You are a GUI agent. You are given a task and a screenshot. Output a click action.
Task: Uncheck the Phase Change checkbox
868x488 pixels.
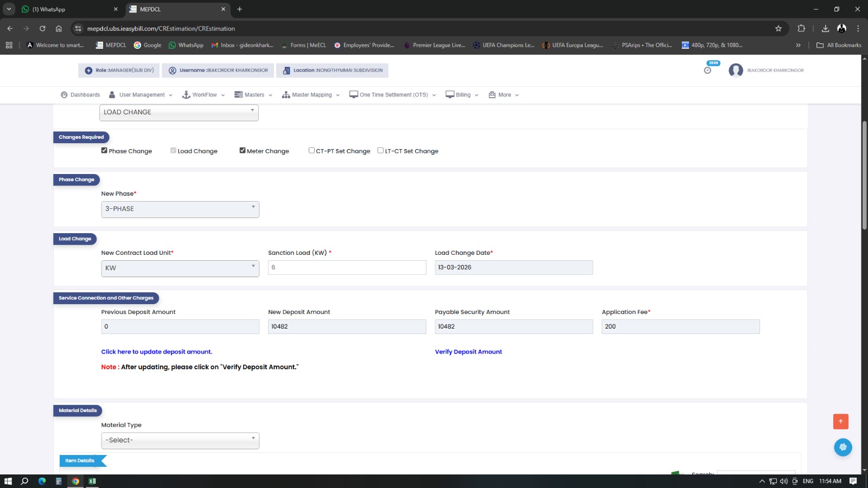104,151
